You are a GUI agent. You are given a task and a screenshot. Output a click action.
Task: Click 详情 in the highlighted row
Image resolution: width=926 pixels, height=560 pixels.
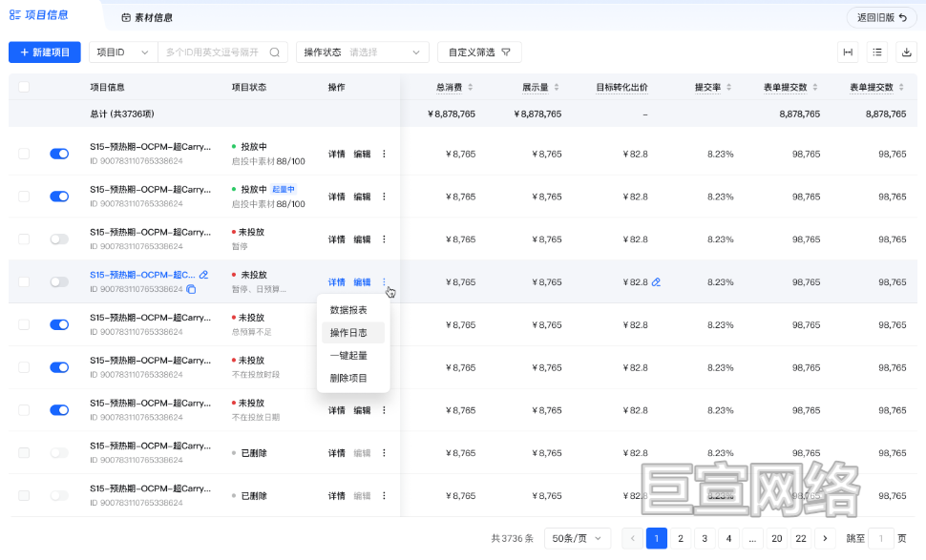(337, 282)
